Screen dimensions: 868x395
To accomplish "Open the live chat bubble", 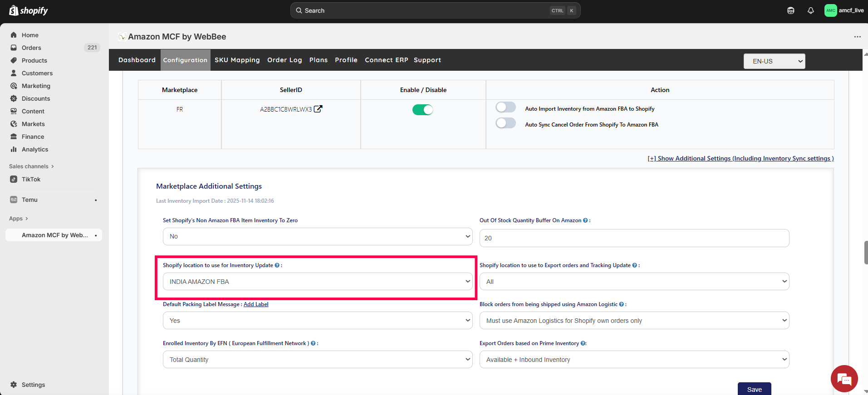I will (x=844, y=379).
